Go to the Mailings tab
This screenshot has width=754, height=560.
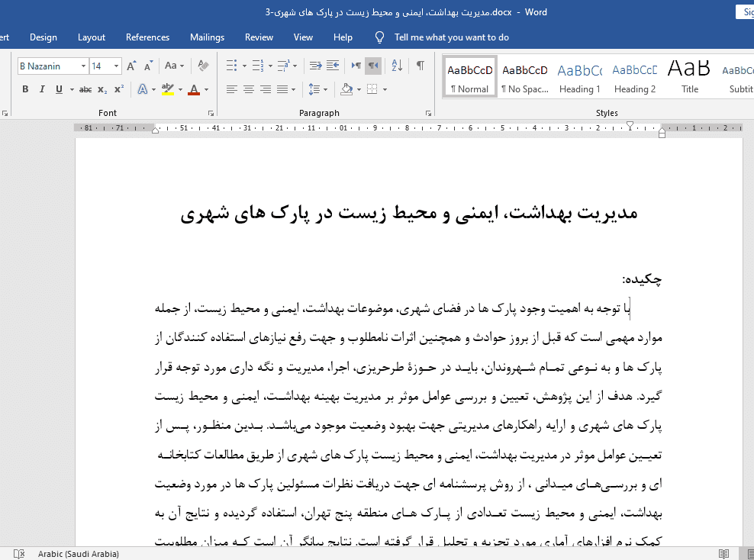(x=208, y=37)
